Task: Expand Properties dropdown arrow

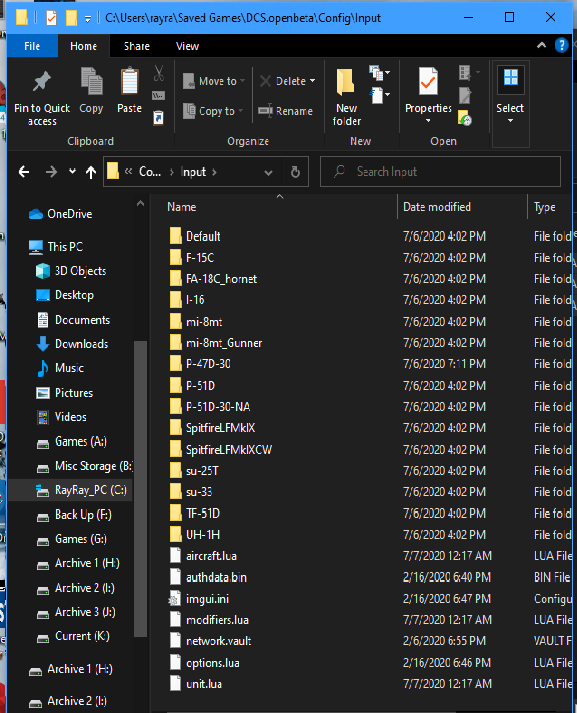Action: point(428,121)
